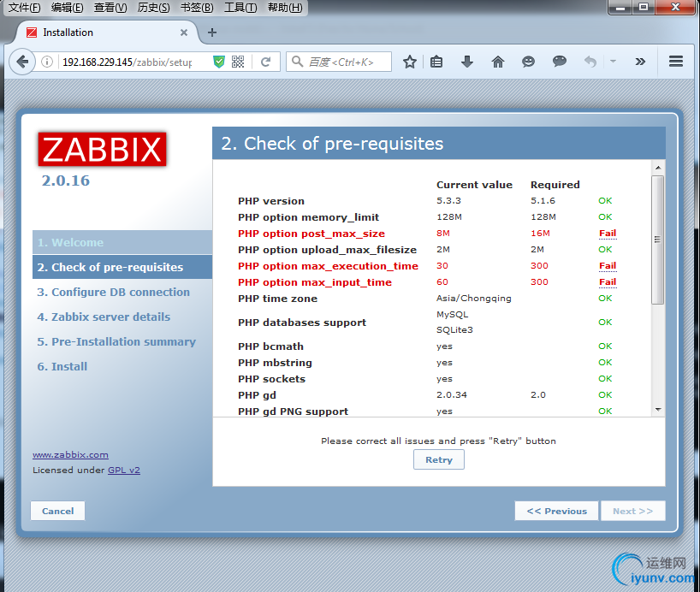Reload the page with the refresh icon
This screenshot has width=700, height=592.
tap(265, 62)
